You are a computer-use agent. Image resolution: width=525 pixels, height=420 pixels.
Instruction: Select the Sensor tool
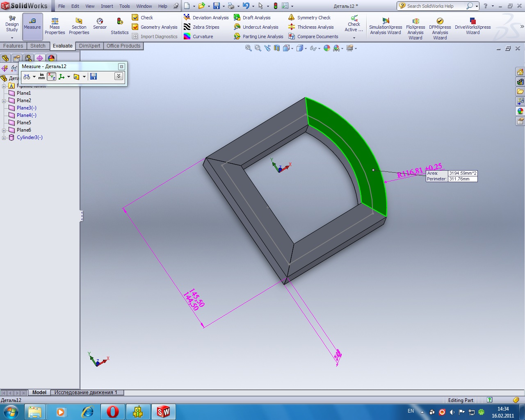[100, 24]
